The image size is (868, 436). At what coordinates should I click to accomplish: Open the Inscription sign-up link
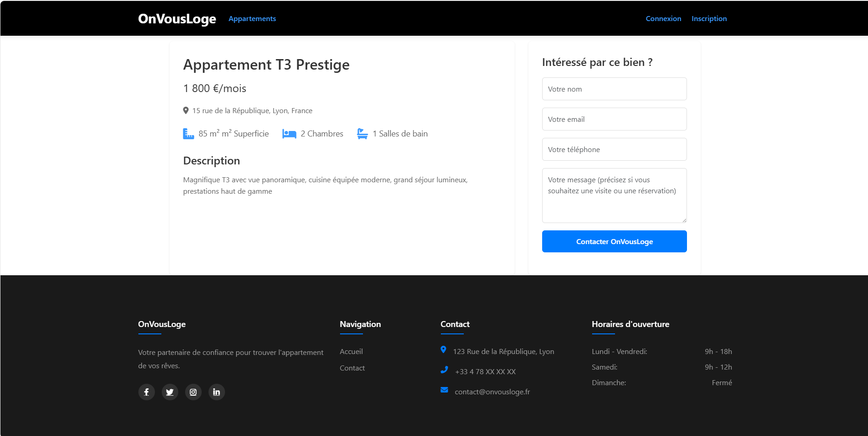pos(709,19)
